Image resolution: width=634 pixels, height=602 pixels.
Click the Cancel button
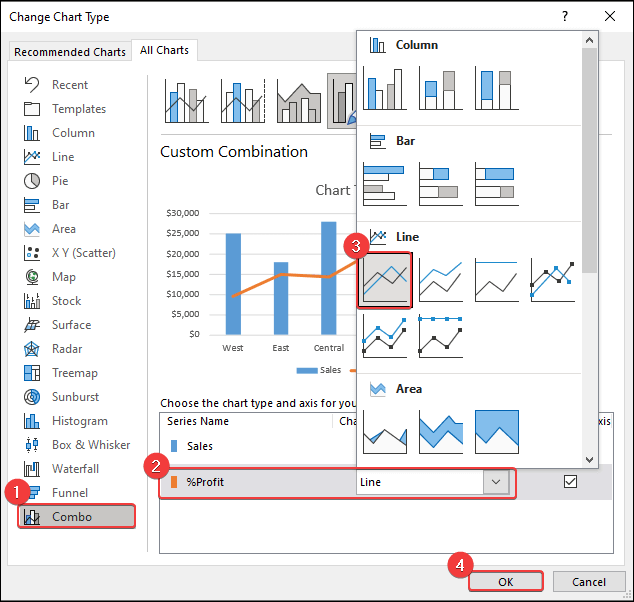(589, 581)
